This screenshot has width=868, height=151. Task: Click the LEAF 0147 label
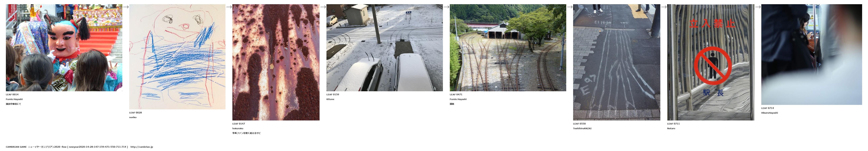[239, 124]
